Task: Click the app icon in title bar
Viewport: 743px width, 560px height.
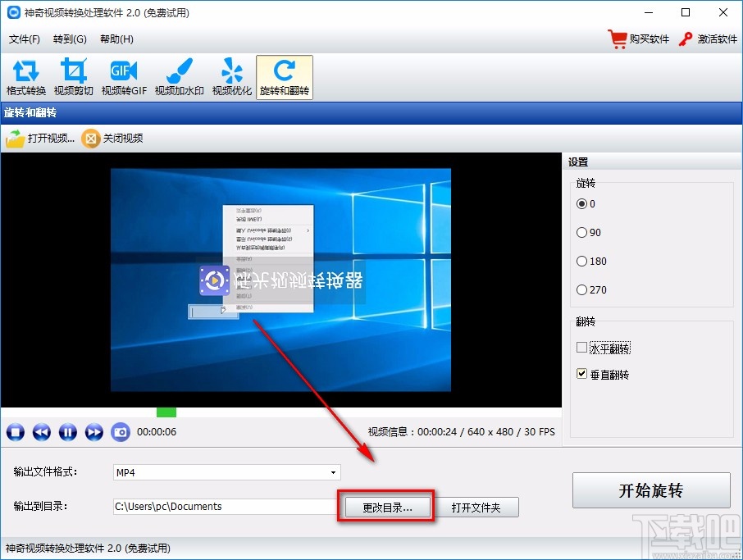Action: pyautogui.click(x=14, y=13)
